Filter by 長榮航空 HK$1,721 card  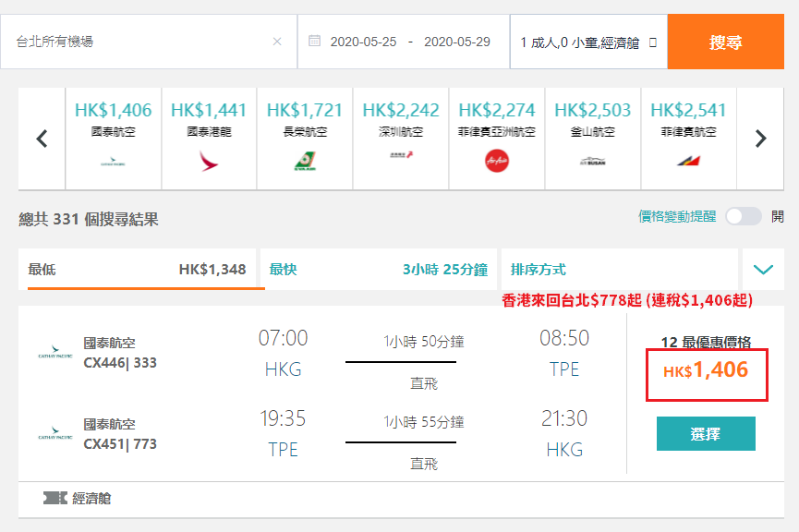[x=305, y=139]
